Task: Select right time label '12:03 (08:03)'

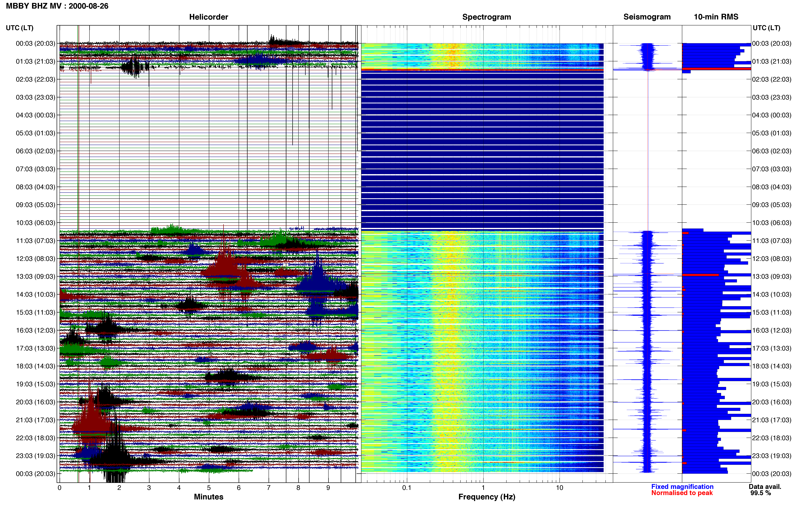Action: click(x=771, y=259)
